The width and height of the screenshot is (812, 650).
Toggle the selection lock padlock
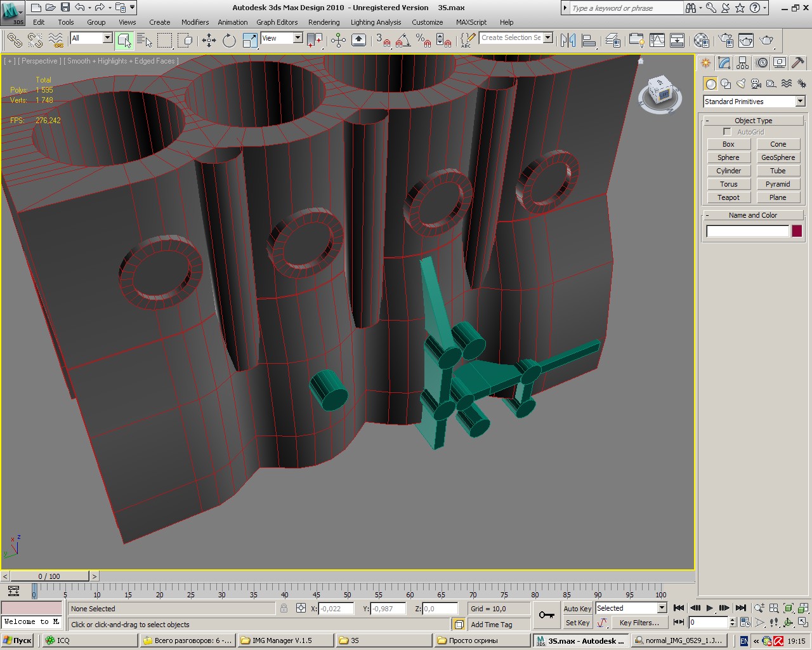tap(284, 608)
